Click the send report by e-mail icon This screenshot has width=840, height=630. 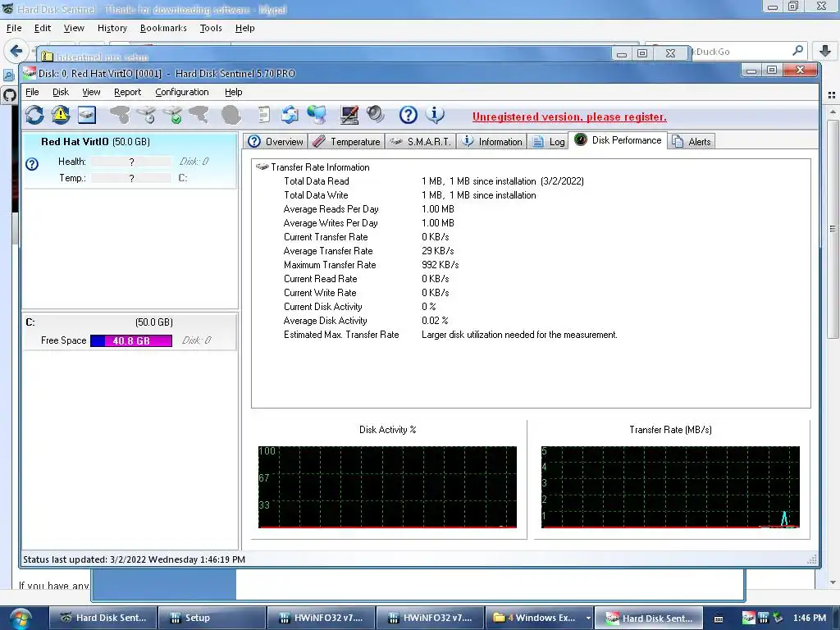tap(290, 115)
